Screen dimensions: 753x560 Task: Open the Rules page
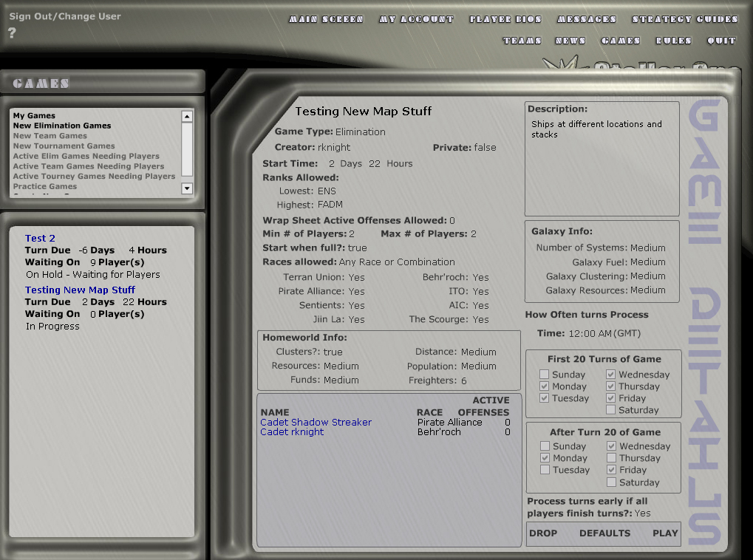tap(673, 41)
